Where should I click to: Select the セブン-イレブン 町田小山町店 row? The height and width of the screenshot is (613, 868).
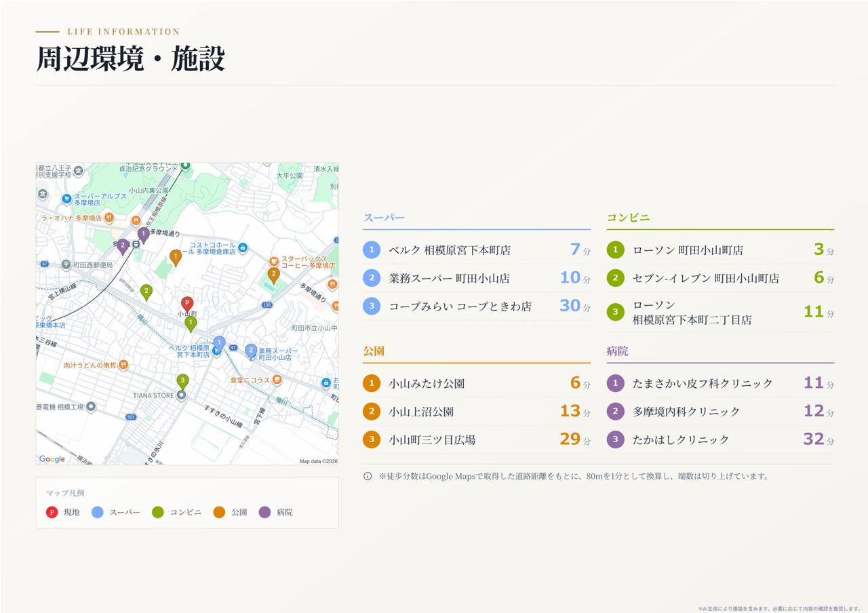[720, 278]
